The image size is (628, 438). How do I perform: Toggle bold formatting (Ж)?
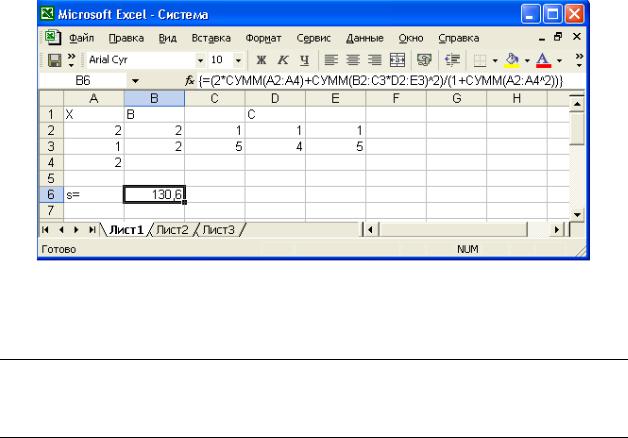[261, 60]
